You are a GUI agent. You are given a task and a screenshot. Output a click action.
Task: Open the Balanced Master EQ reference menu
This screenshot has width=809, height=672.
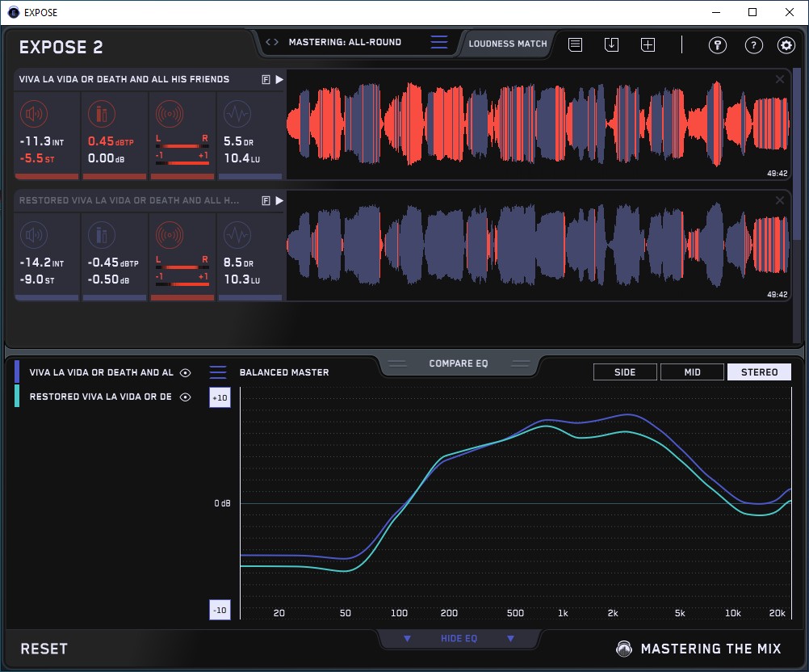tap(218, 372)
